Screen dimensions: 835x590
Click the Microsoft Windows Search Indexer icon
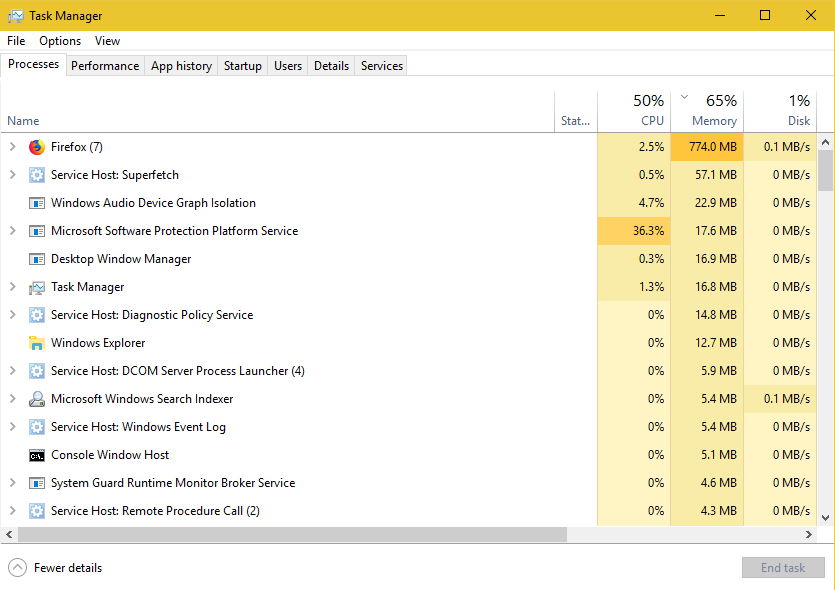(x=37, y=399)
